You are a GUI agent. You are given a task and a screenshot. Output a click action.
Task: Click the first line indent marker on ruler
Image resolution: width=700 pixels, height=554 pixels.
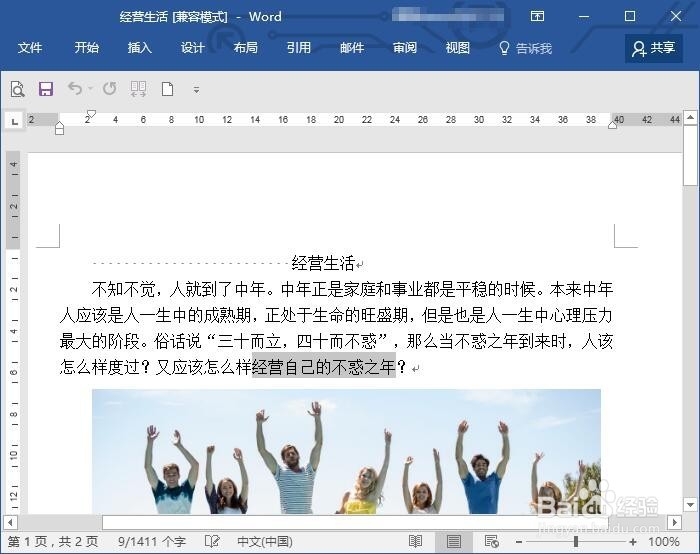[x=91, y=114]
